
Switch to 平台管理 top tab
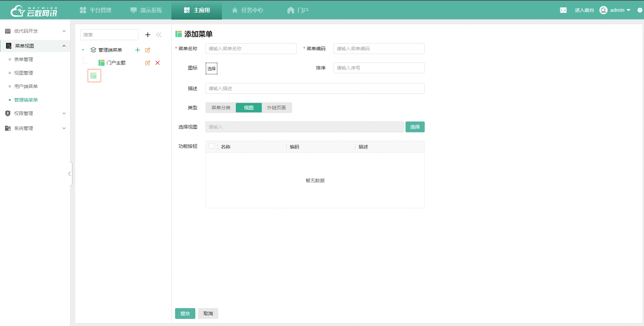tap(95, 10)
